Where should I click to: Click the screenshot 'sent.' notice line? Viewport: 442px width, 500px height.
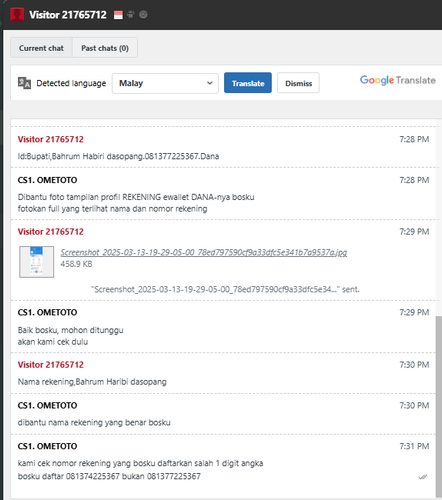tap(225, 289)
